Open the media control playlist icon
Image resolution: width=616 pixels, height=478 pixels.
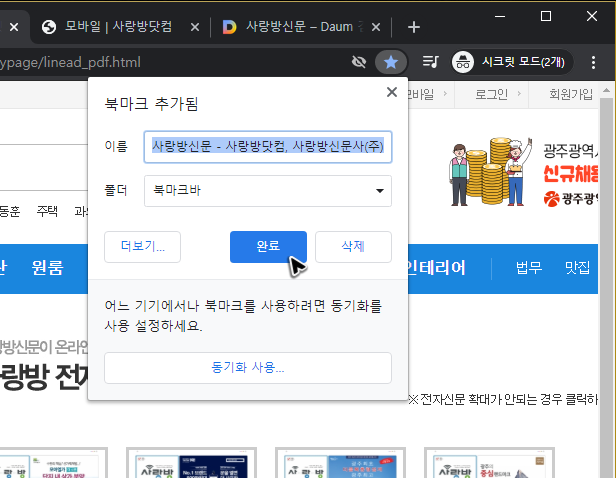[x=430, y=62]
